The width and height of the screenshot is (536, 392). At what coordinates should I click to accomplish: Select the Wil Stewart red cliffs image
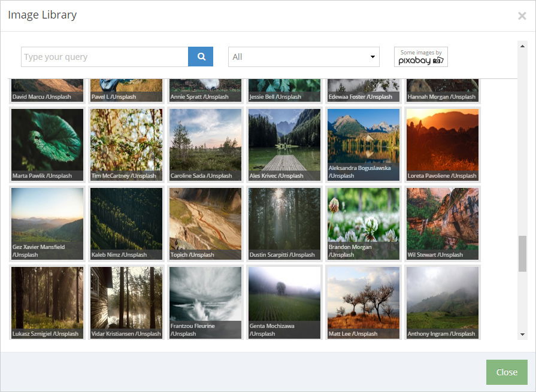pos(443,224)
